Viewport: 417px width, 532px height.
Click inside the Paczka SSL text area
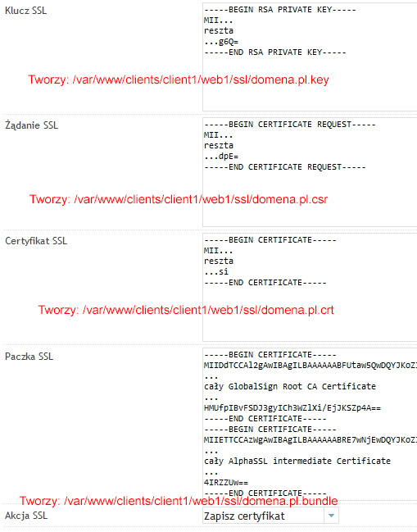[310, 424]
